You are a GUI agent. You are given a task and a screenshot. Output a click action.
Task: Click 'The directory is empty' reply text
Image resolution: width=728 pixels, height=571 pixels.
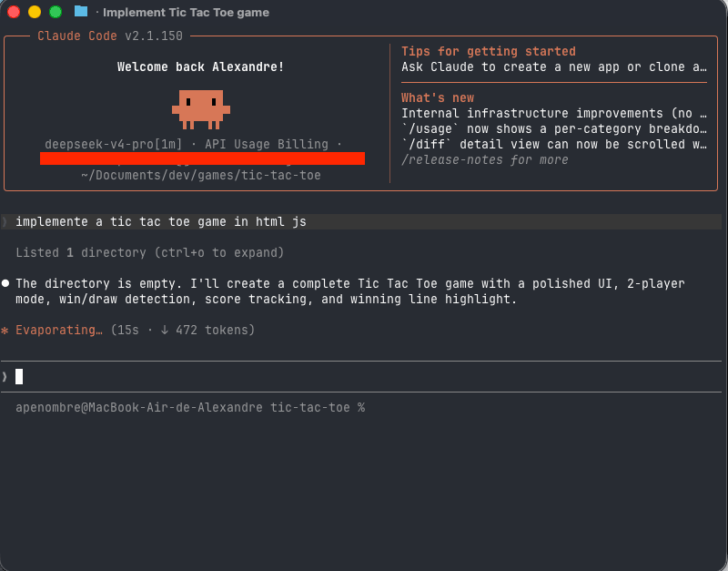point(350,291)
